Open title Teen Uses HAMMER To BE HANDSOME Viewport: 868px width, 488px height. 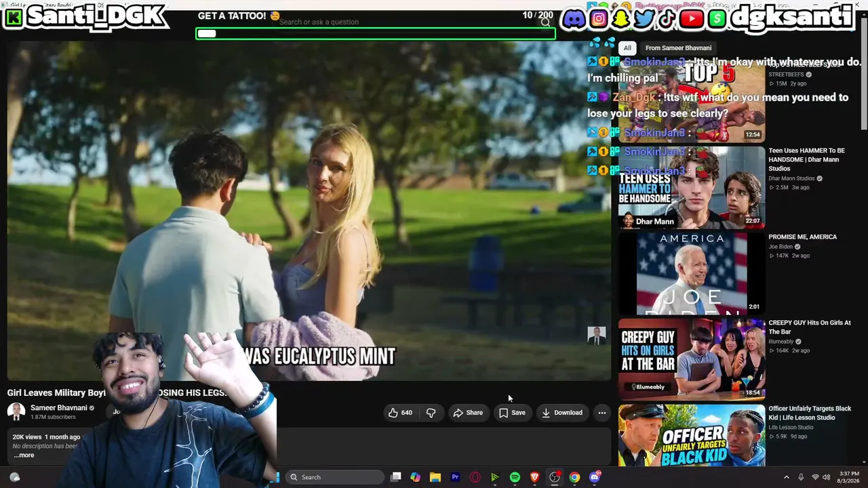(806, 159)
